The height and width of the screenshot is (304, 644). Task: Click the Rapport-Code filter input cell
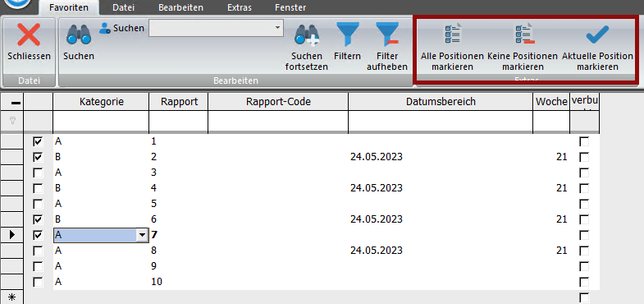(278, 121)
